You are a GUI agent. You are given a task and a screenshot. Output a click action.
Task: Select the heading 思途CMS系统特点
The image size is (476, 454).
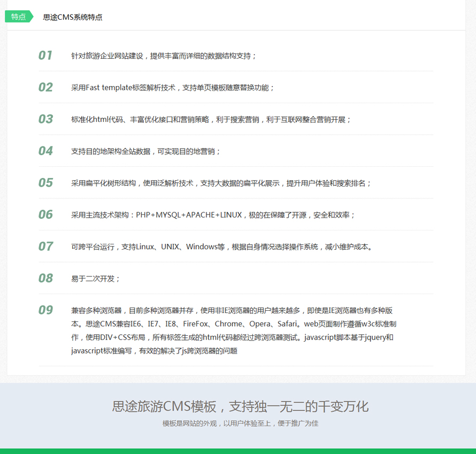pos(73,17)
